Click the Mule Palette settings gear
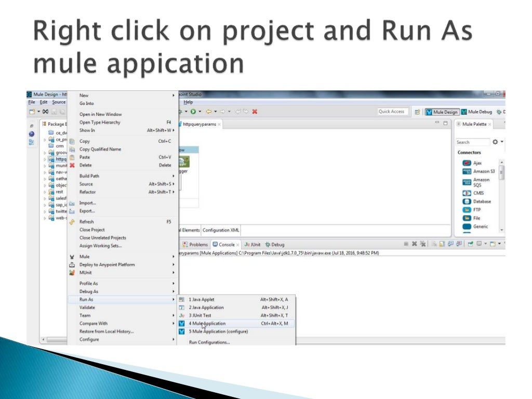Viewport: 532px width, 399px height. tap(495, 142)
